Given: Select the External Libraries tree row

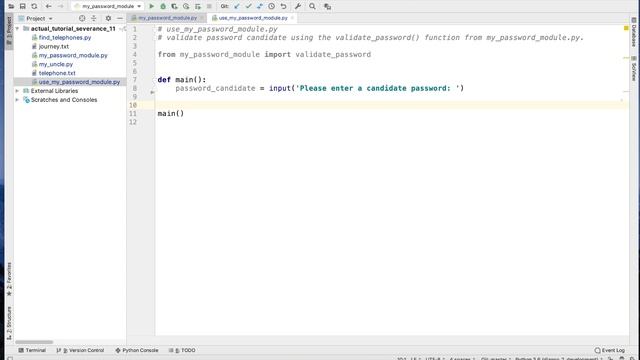Looking at the screenshot, I should coord(54,91).
